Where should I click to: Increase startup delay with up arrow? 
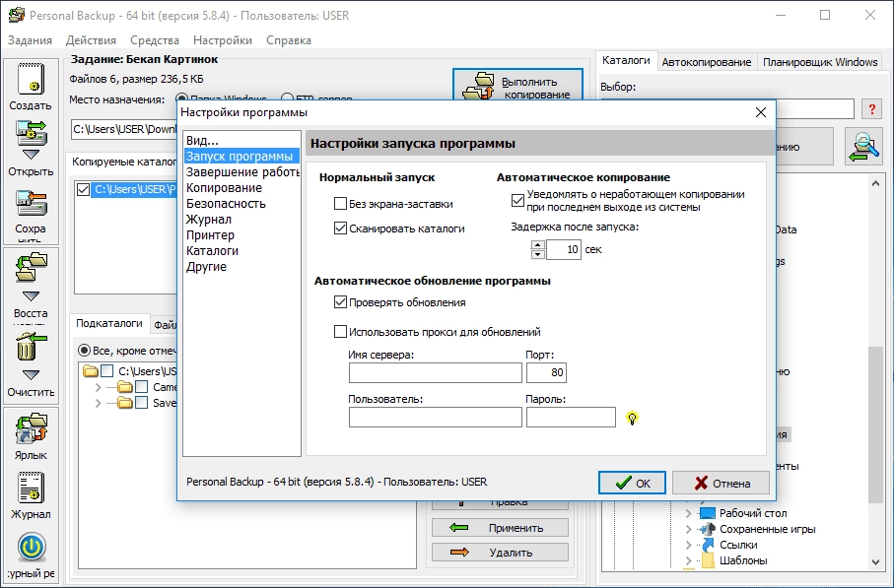(x=537, y=245)
